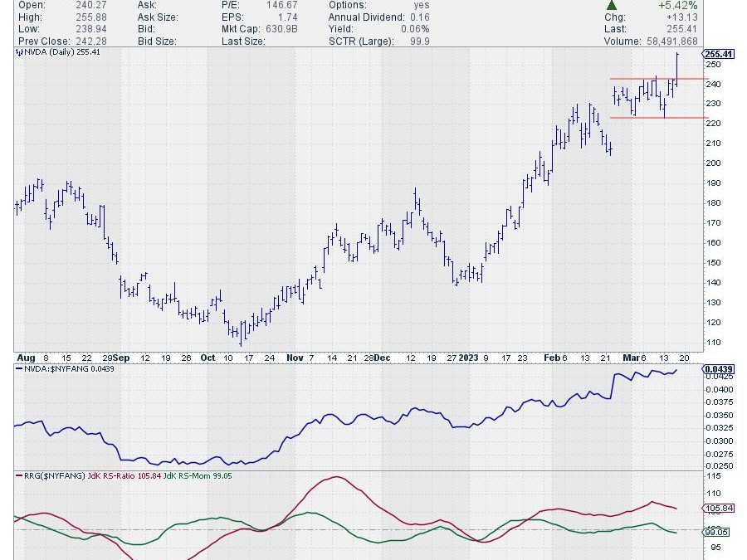This screenshot has width=747, height=560.
Task: Click the 0.0300 relative strength axis label
Action: [x=720, y=441]
